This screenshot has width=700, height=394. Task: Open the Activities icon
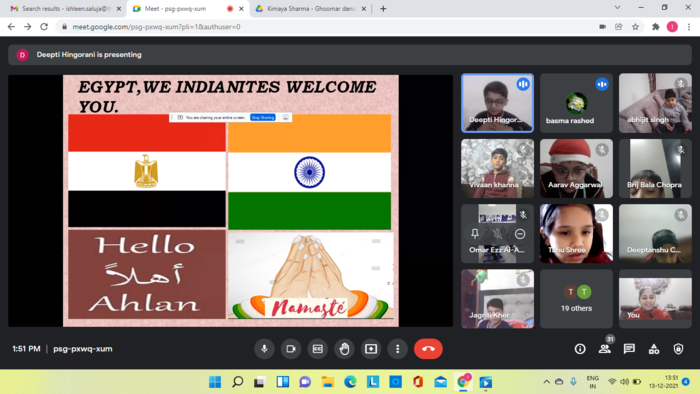coord(654,349)
